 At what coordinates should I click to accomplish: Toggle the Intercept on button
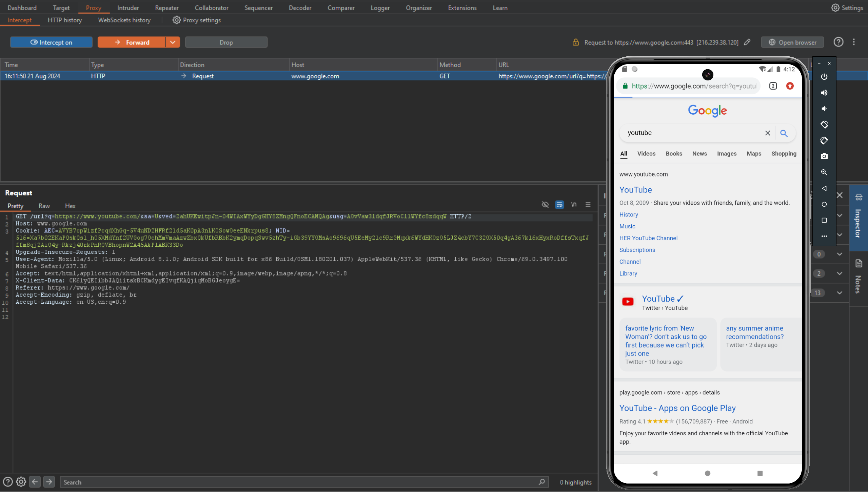coord(51,42)
